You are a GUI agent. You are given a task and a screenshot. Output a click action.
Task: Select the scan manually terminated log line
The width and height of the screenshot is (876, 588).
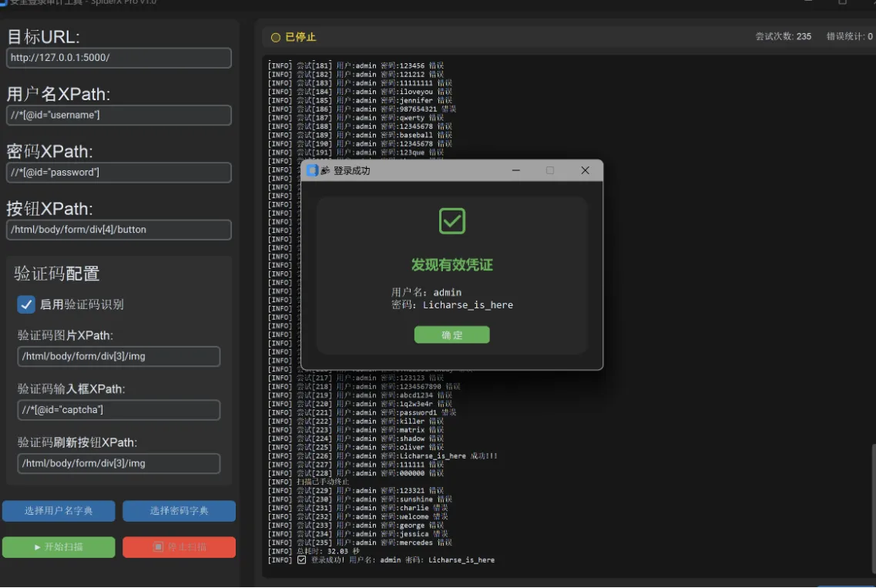308,482
